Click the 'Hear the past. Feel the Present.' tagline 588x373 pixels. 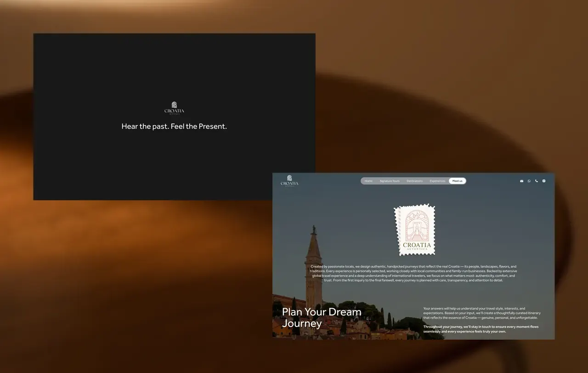[x=174, y=126]
